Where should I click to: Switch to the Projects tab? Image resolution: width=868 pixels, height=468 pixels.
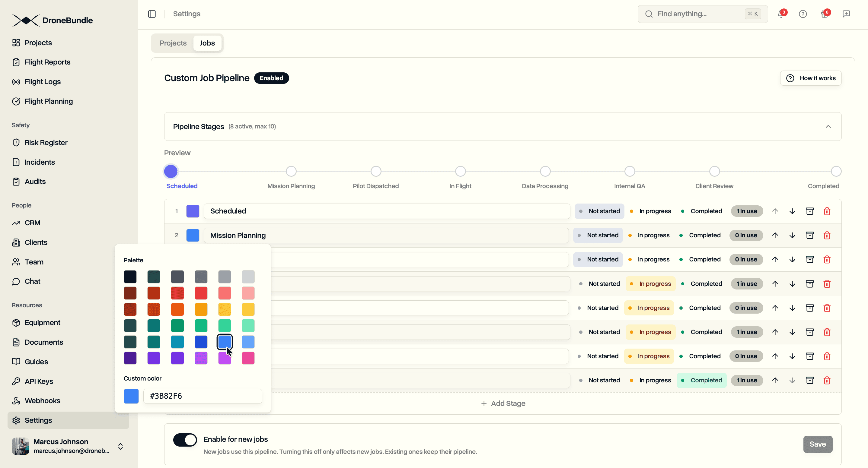[173, 43]
